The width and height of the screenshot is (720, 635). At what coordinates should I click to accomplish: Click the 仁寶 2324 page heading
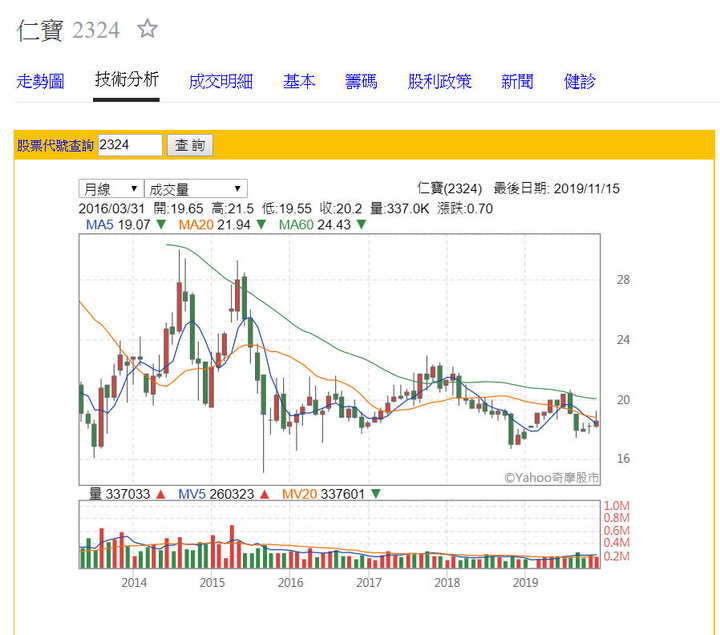[x=68, y=30]
